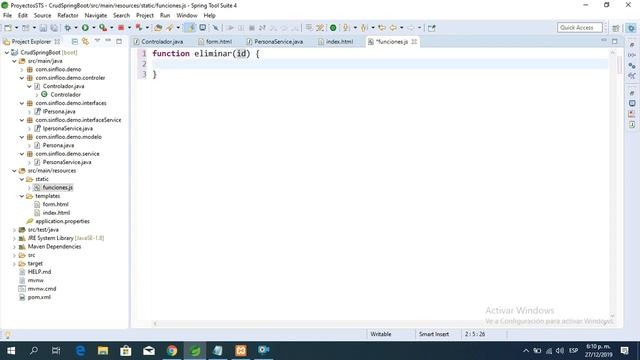This screenshot has height=360, width=640.
Task: Select application.properties in the tree
Action: click(62, 221)
